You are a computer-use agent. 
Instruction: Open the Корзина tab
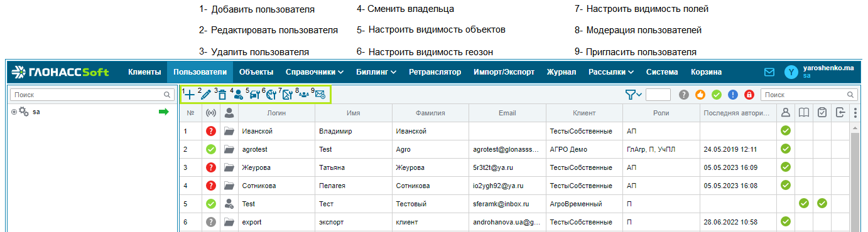coord(707,72)
